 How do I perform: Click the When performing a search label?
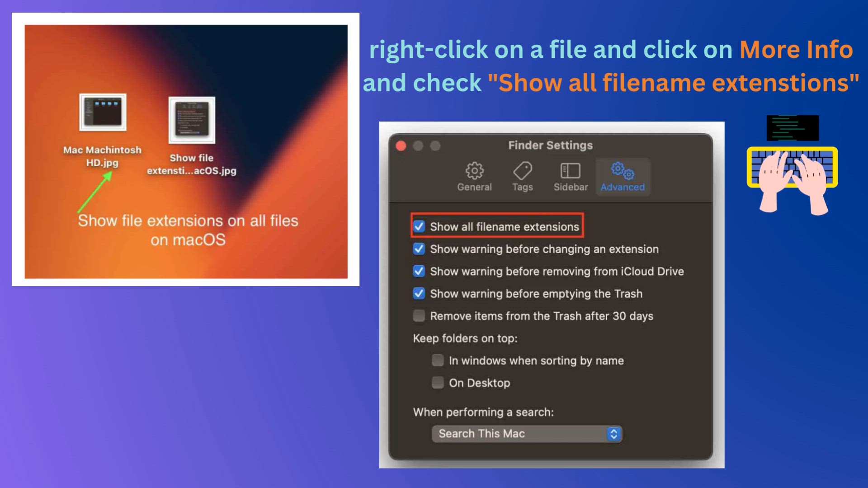tap(483, 412)
